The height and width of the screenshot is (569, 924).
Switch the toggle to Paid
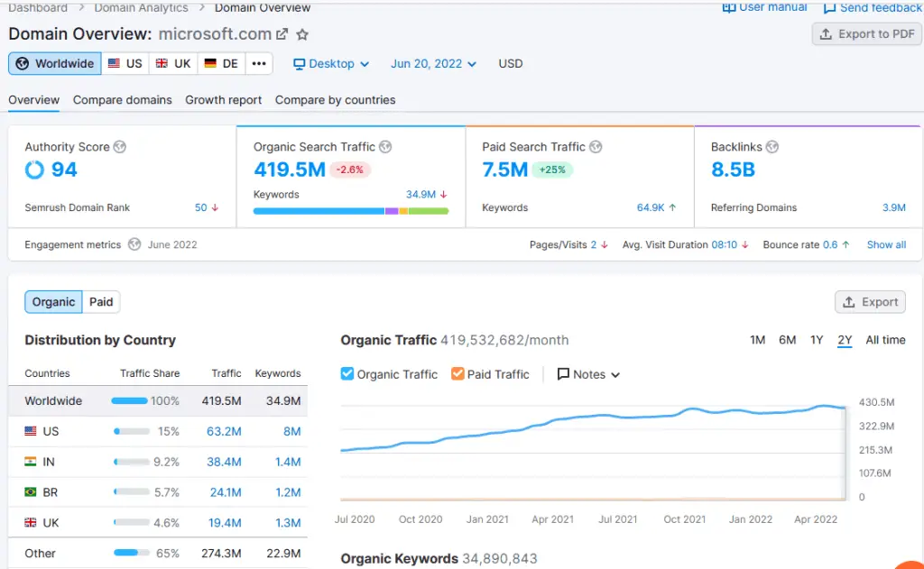tap(101, 302)
